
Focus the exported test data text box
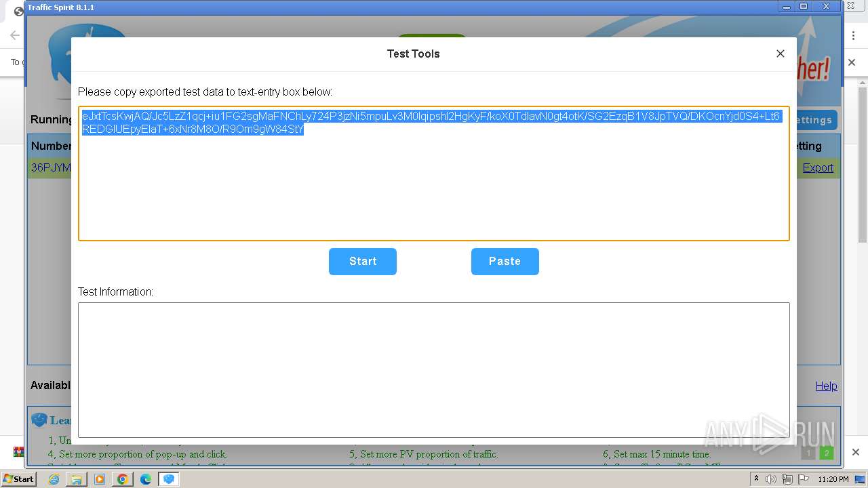tap(434, 174)
